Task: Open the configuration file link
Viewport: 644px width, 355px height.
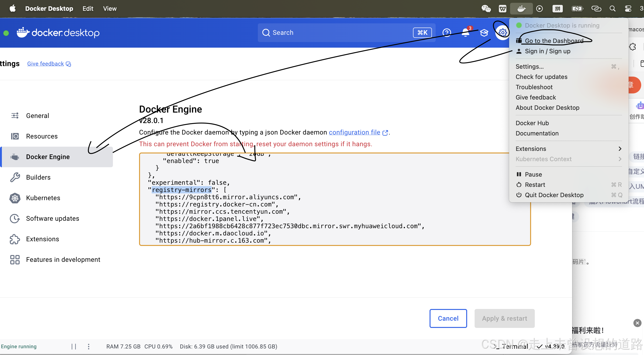Action: [354, 132]
